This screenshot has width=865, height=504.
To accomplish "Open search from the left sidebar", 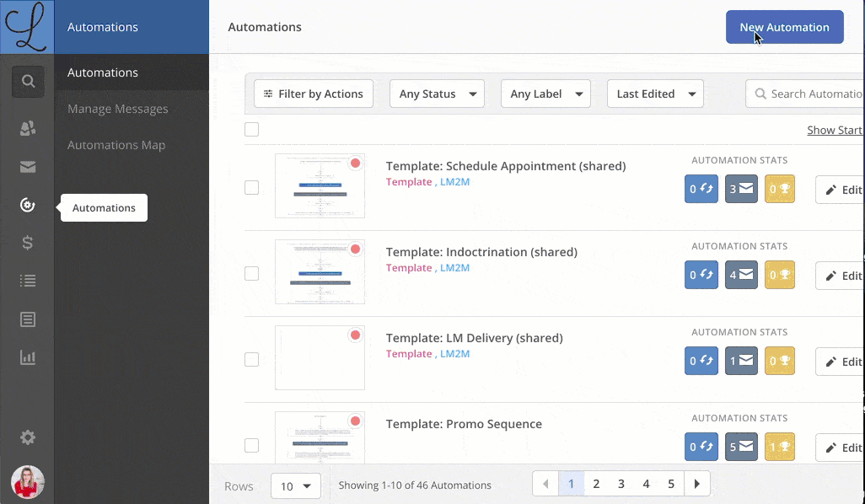I will coord(27,82).
